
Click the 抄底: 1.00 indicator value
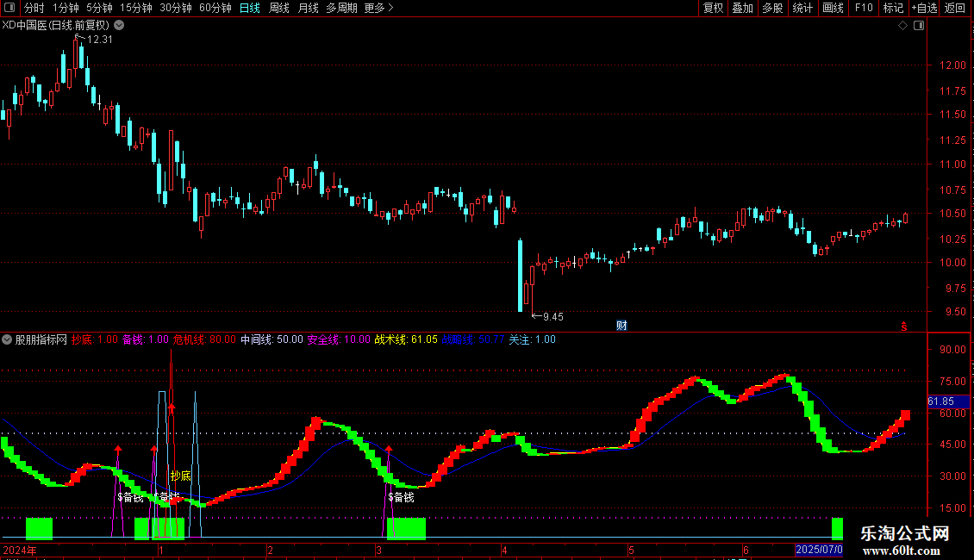pyautogui.click(x=95, y=339)
